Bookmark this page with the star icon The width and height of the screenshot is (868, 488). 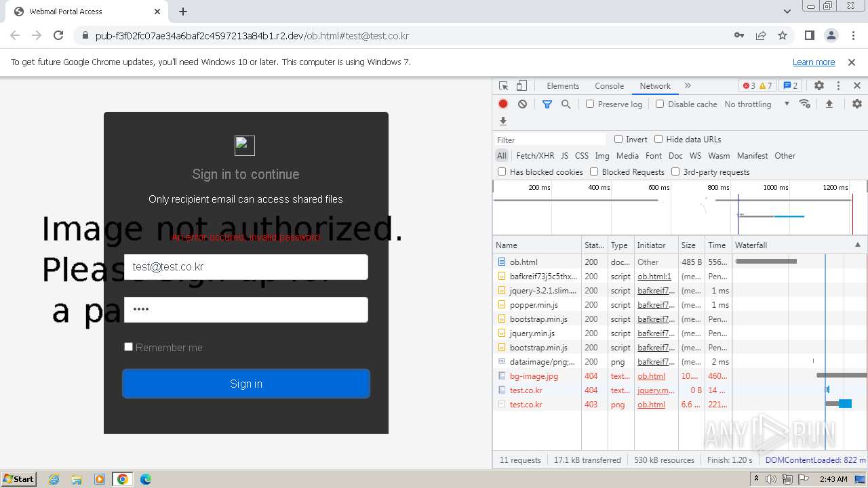(x=783, y=35)
